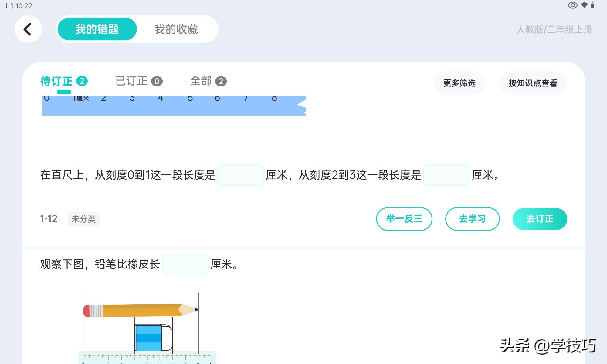607x364 pixels.
Task: Click the 去学习 button
Action: 472,219
